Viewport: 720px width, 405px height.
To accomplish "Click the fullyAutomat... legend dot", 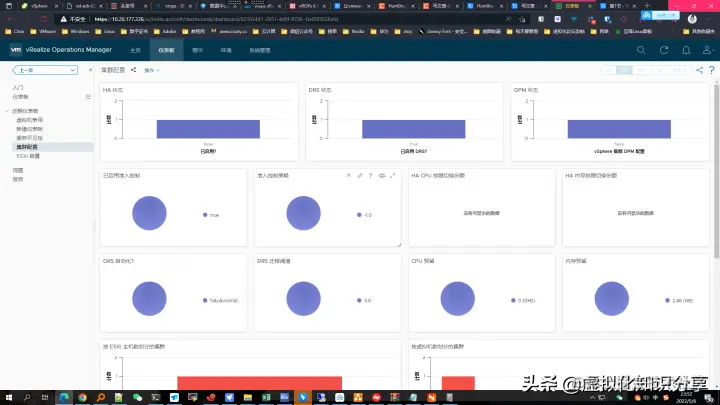I will (x=205, y=300).
